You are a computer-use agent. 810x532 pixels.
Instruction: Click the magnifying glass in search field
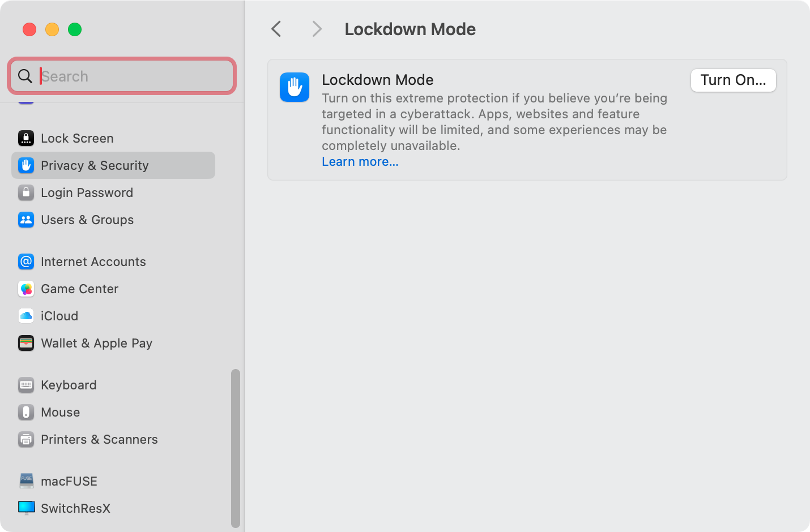coord(25,76)
